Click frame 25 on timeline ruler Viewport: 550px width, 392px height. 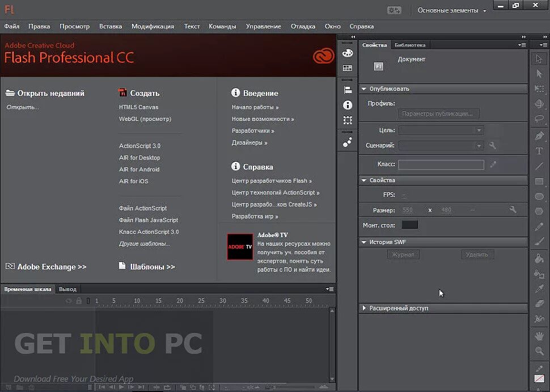pos(201,301)
